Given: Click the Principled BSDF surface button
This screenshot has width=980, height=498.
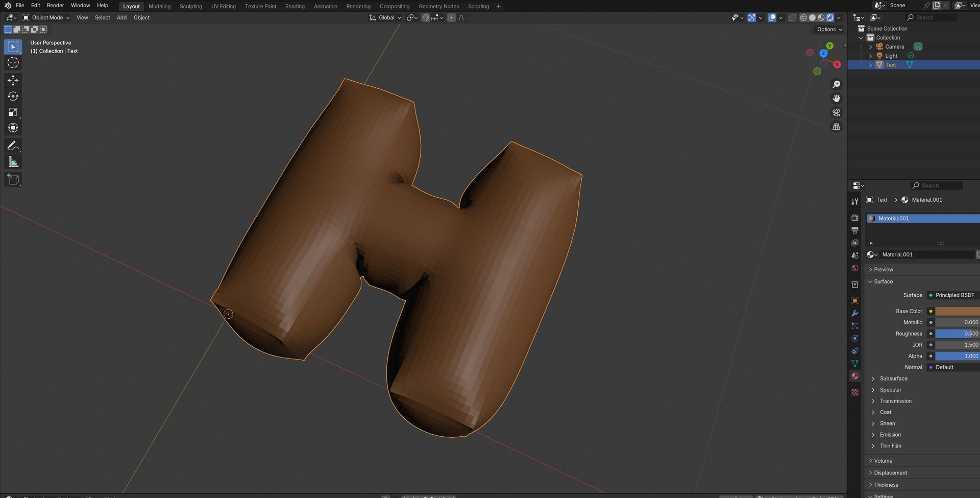Looking at the screenshot, I should coord(953,295).
